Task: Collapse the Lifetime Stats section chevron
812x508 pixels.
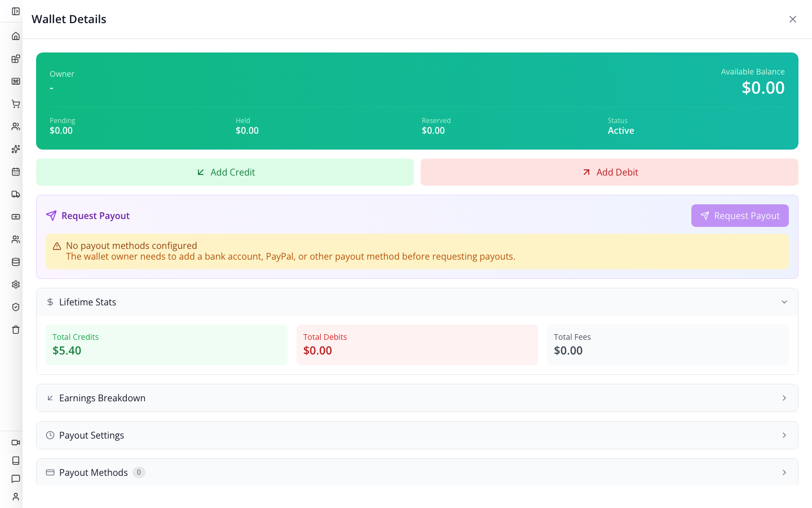Action: click(x=784, y=302)
